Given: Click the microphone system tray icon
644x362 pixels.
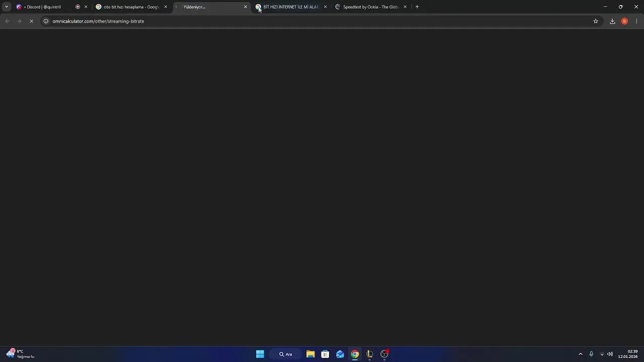Looking at the screenshot, I should pyautogui.click(x=591, y=354).
